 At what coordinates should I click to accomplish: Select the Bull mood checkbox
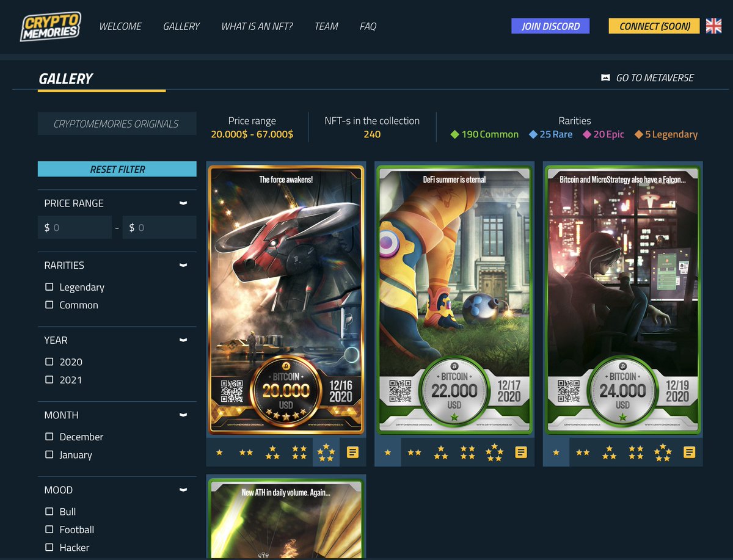[49, 511]
